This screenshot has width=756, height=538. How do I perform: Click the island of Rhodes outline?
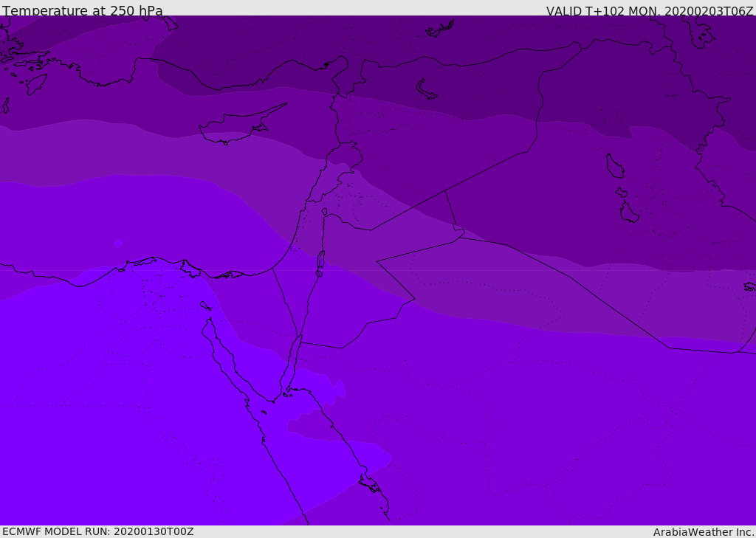tap(36, 83)
